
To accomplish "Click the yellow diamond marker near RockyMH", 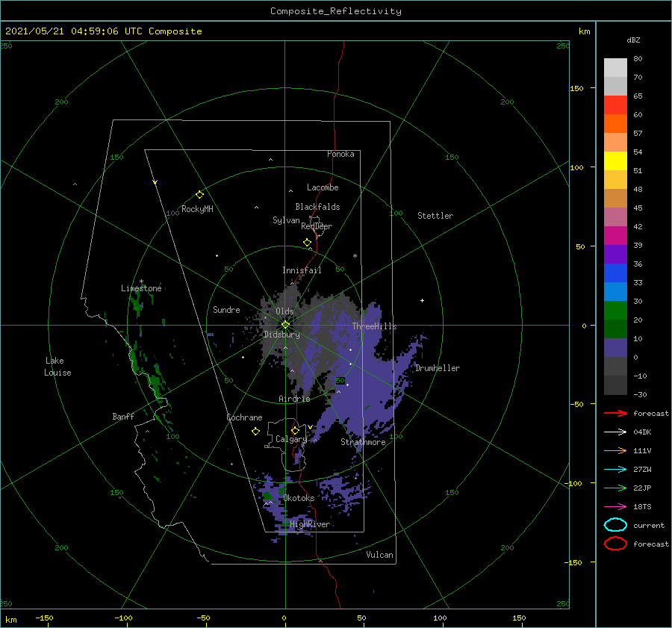I will click(x=199, y=195).
